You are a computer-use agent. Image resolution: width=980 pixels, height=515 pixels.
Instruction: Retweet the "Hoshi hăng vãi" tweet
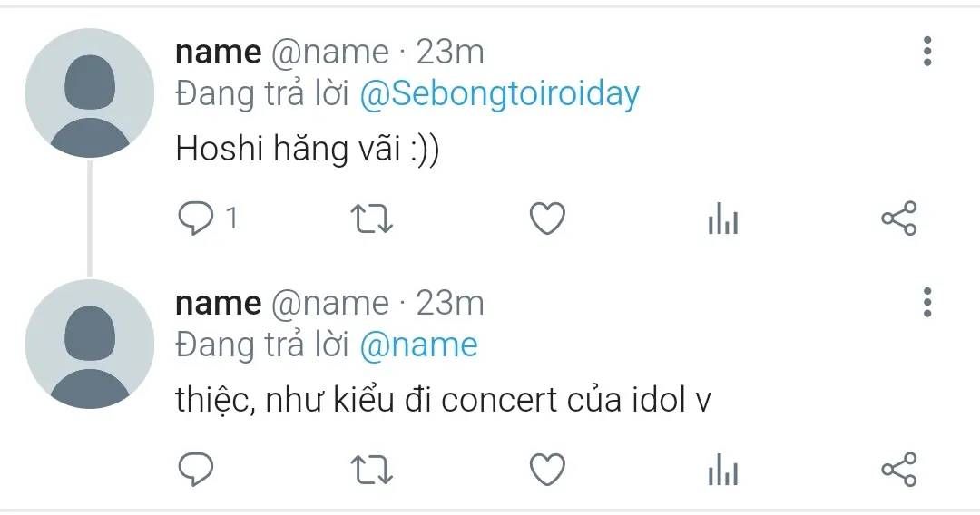371,219
